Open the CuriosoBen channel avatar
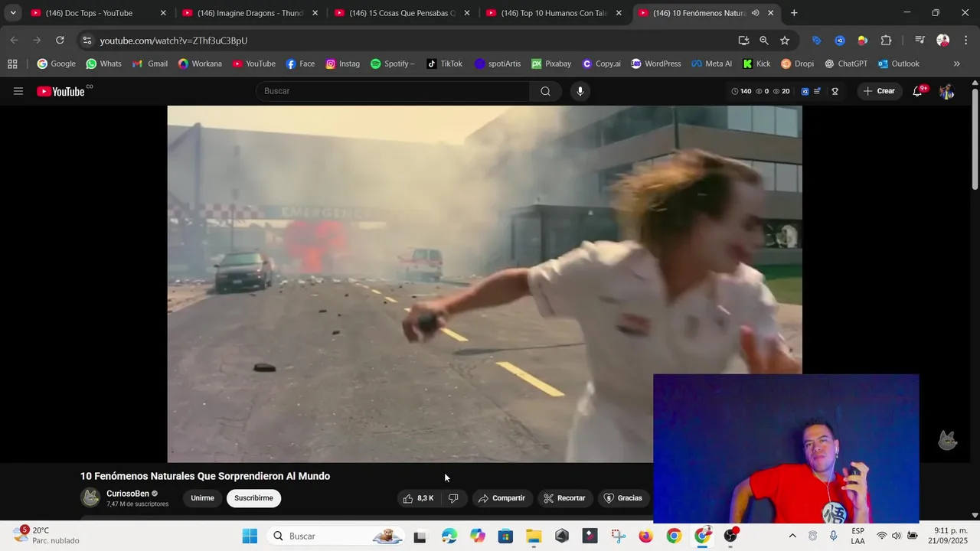 coord(90,497)
